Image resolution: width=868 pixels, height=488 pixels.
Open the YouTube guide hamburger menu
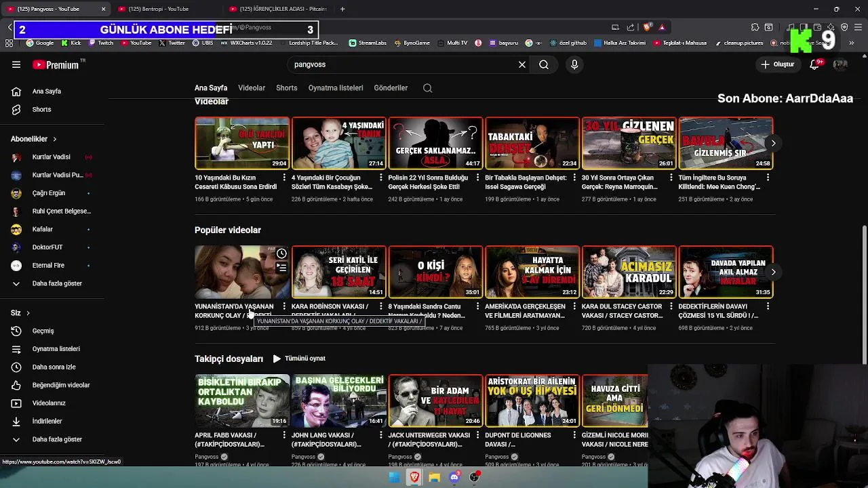[x=16, y=64]
